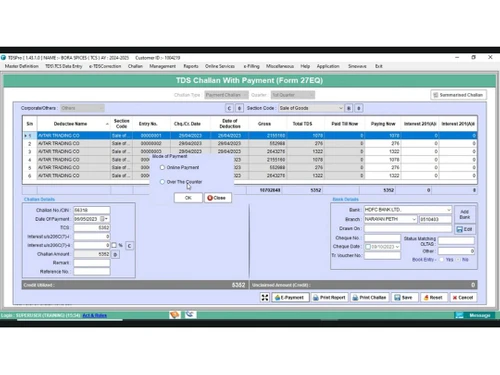
Task: Click the C button beside percent checkbox
Action: (x=129, y=246)
